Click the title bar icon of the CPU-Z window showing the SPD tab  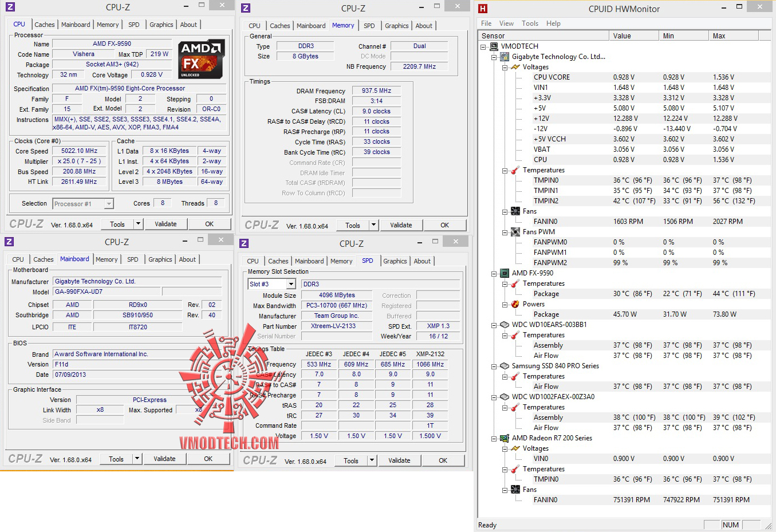(x=244, y=243)
